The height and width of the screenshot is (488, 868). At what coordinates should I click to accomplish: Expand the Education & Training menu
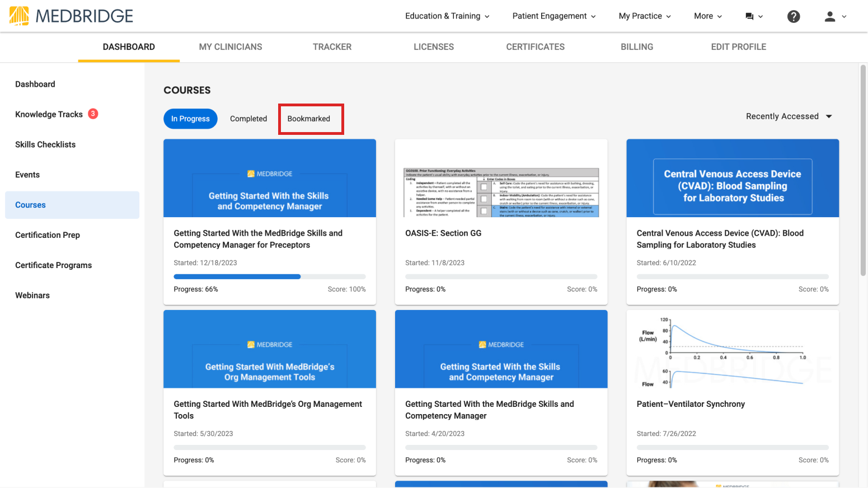[x=447, y=16]
